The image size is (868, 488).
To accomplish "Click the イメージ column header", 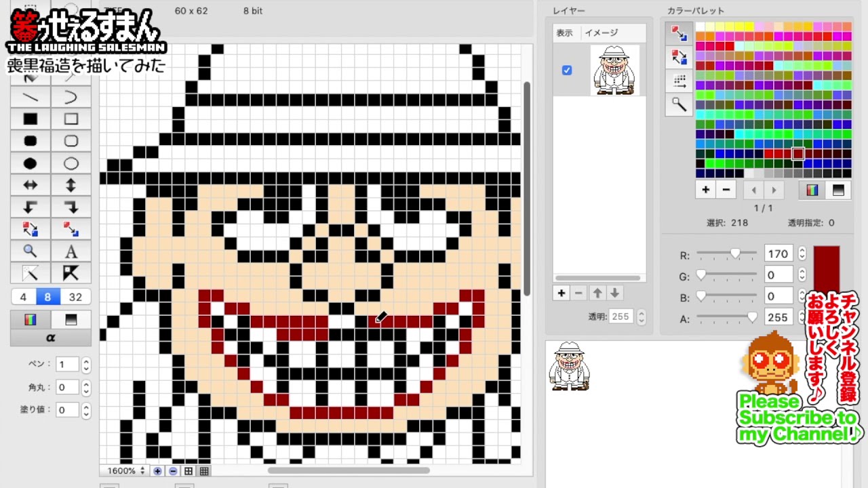I will click(x=601, y=33).
